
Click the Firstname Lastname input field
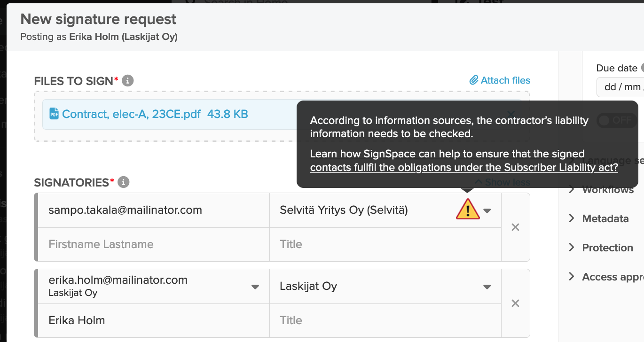(154, 244)
